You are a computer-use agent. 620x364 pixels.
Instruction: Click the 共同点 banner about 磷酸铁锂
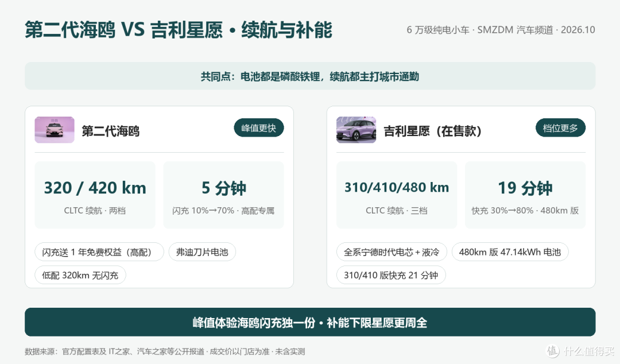(310, 76)
